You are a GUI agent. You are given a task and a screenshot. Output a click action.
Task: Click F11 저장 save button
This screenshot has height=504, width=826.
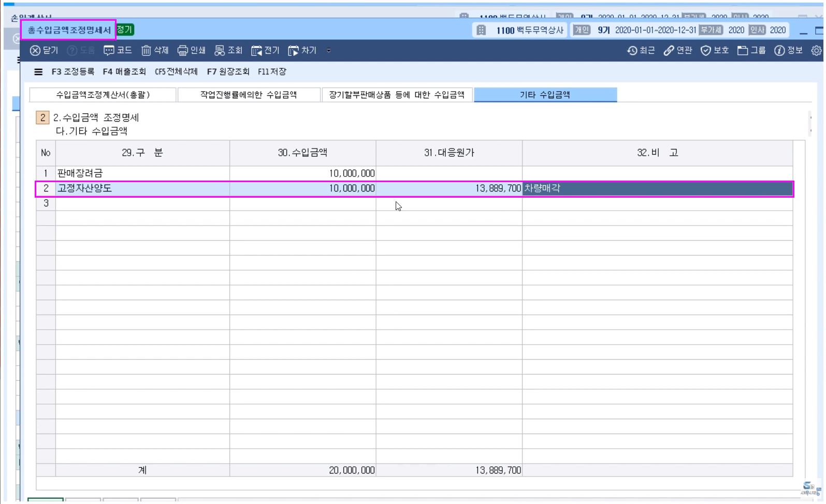click(x=272, y=72)
